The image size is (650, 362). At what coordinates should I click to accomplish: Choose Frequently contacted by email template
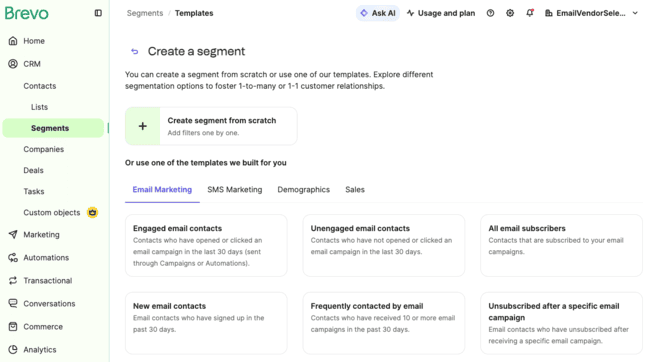pos(384,323)
